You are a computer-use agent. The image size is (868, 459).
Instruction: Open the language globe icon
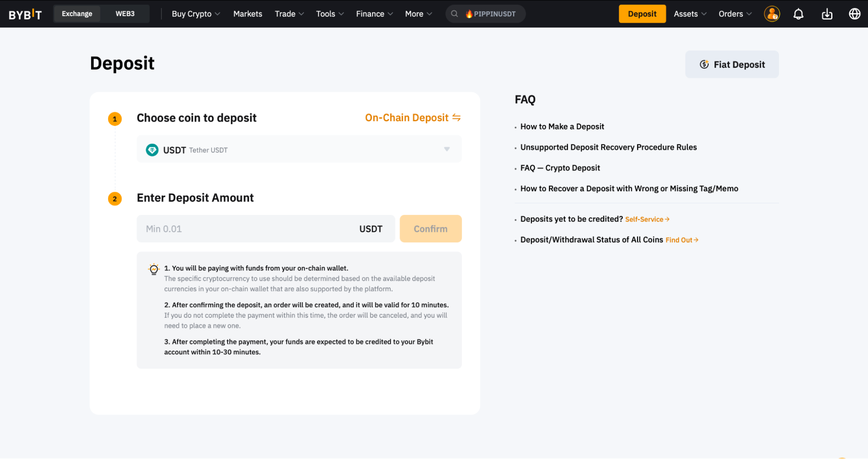coord(854,14)
